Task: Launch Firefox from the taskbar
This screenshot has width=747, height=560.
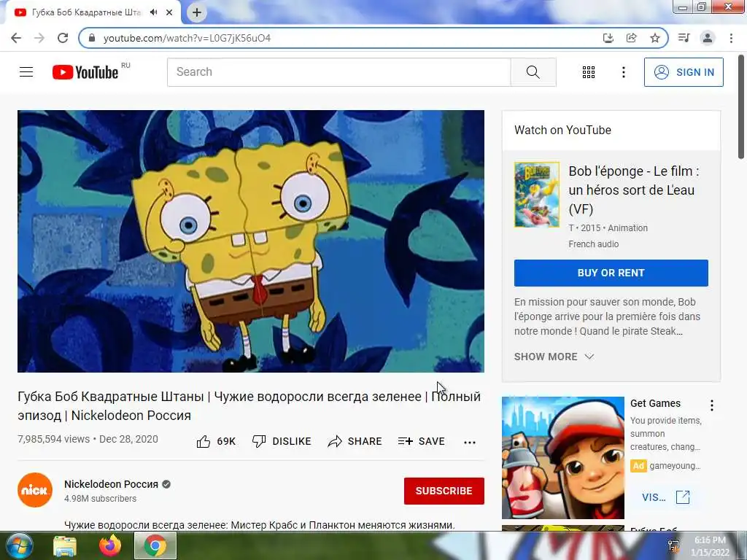Action: (x=110, y=545)
